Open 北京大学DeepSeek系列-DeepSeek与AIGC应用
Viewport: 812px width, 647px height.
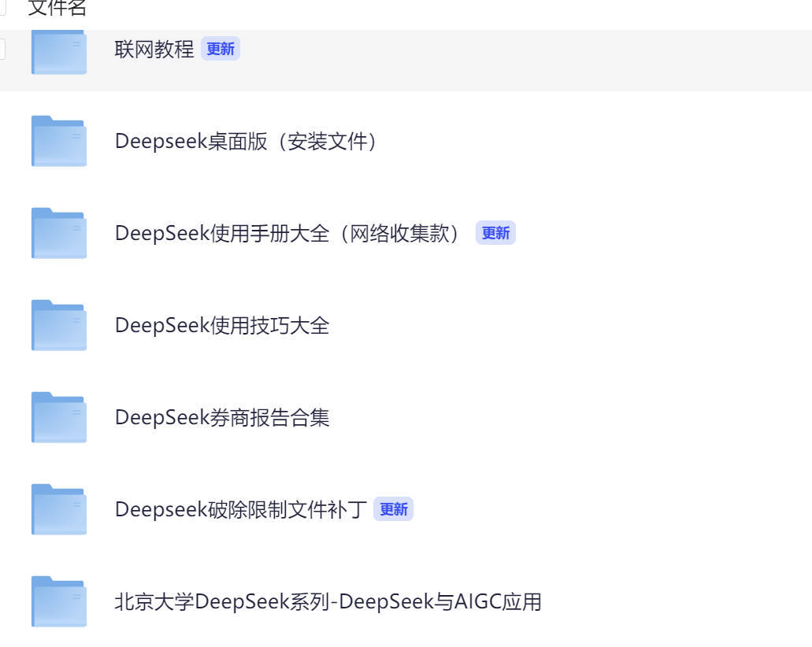pyautogui.click(x=329, y=601)
